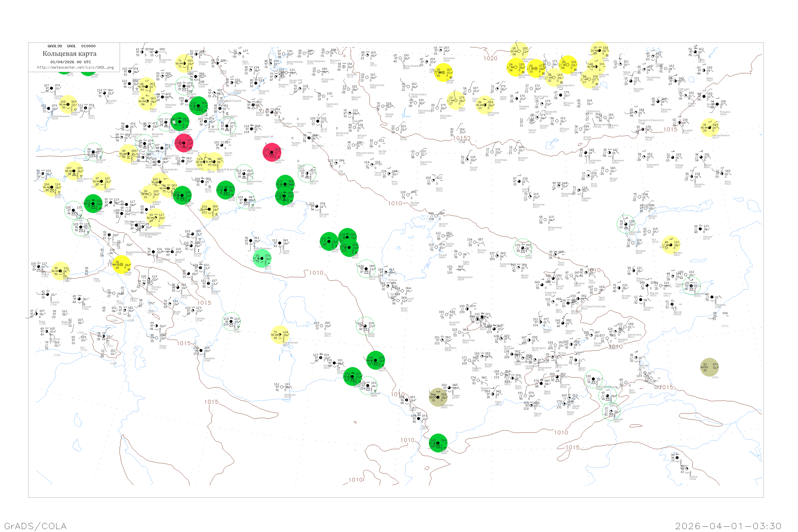Click the yellow Калач station marker
798x532 pixels.
pyautogui.click(x=148, y=101)
